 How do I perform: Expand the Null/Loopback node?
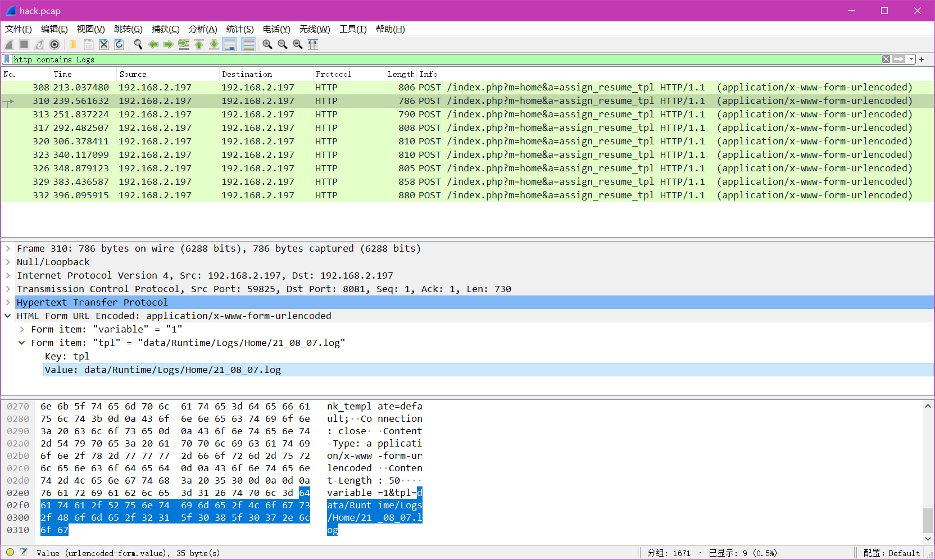tap(8, 262)
